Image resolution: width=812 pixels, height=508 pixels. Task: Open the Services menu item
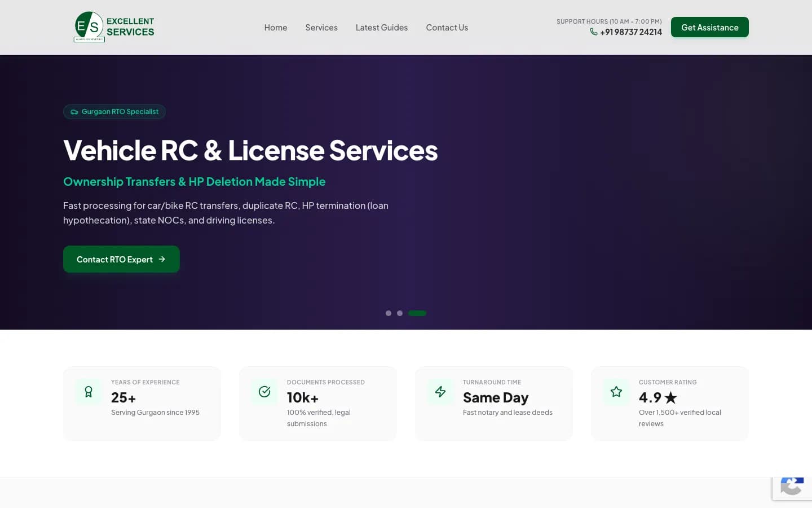tap(321, 27)
